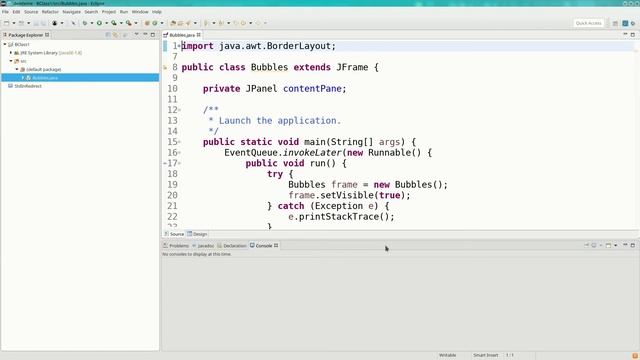
Task: Click the Open Console icon in Console toolbar
Action: pyautogui.click(x=608, y=245)
